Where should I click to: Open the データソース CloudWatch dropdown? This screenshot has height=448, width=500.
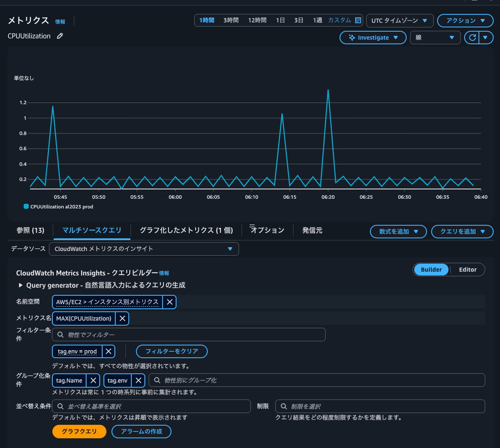(144, 249)
